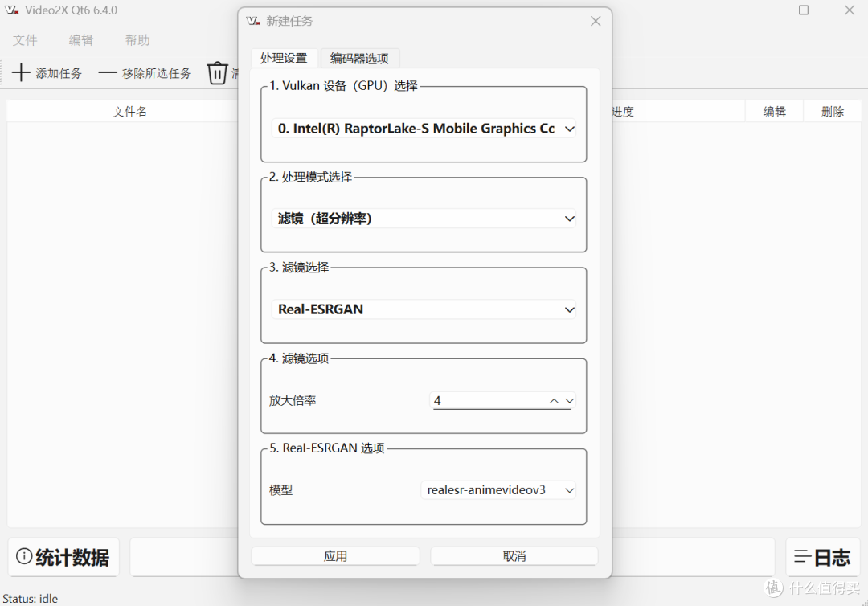Click the 取消 button
The height and width of the screenshot is (606, 868).
point(514,556)
